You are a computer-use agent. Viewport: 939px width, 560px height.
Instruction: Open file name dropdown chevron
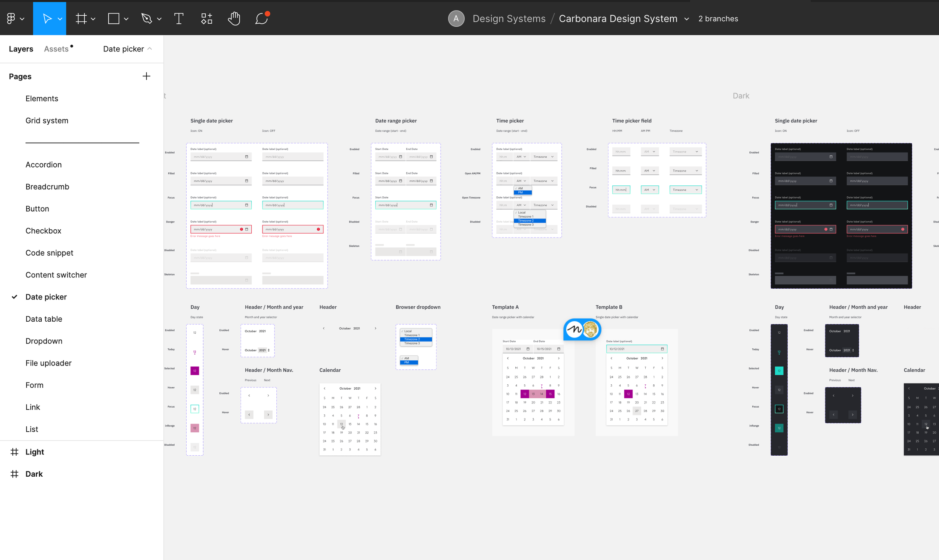pyautogui.click(x=687, y=19)
